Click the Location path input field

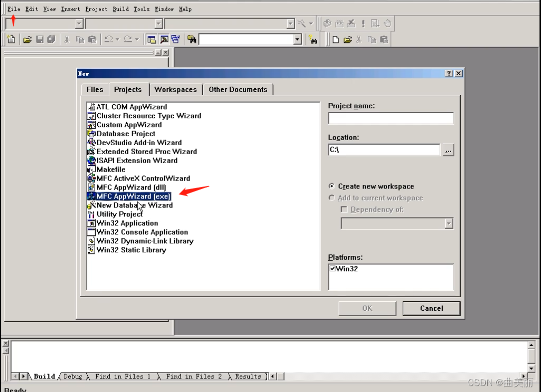(384, 150)
